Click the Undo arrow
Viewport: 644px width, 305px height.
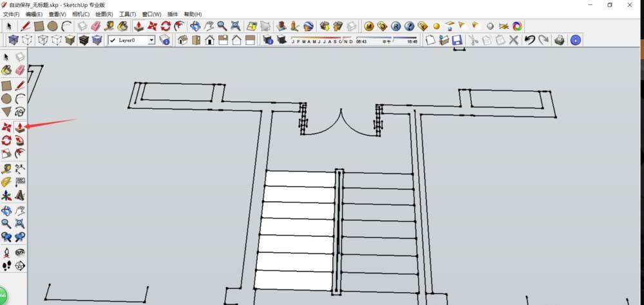point(530,40)
